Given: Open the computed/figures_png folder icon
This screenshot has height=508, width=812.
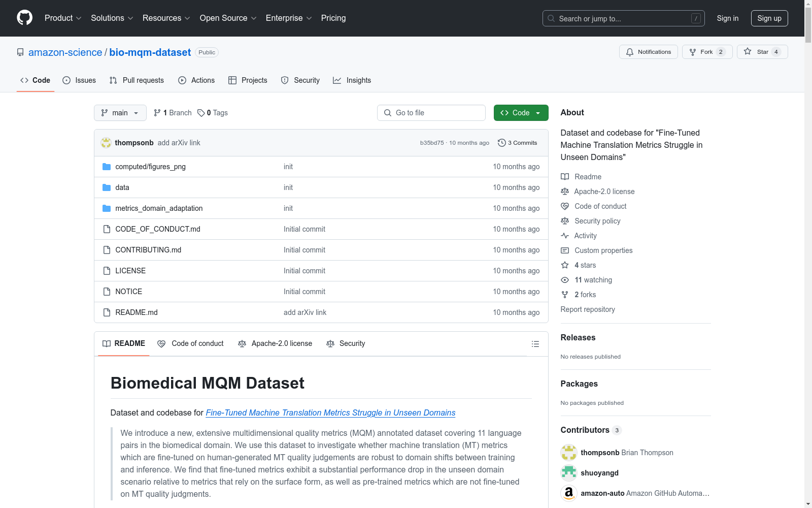Looking at the screenshot, I should (x=107, y=167).
